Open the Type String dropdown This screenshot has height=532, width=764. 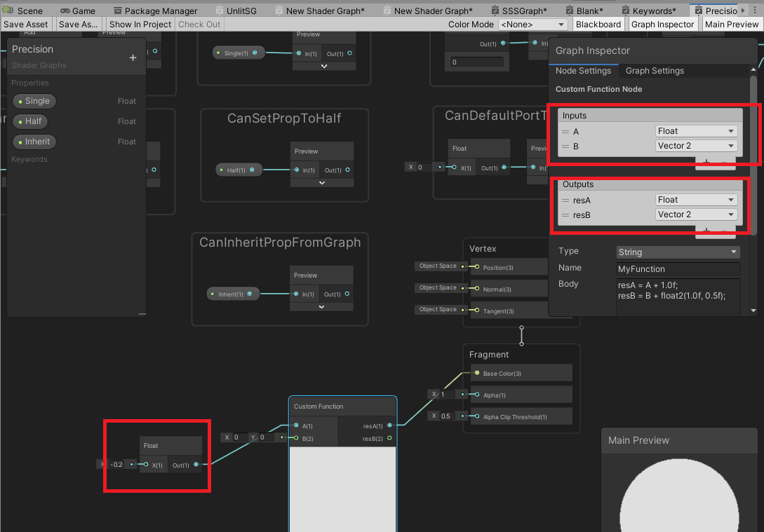coord(678,252)
